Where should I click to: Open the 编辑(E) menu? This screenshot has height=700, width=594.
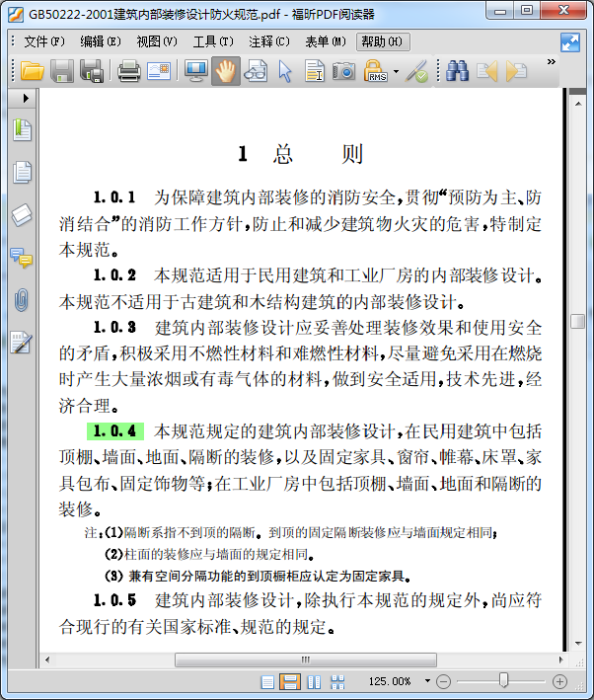(101, 42)
